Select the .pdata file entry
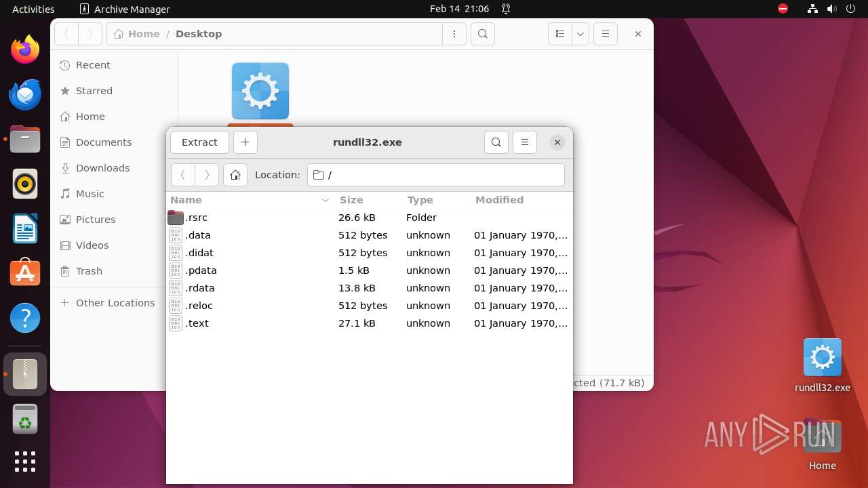This screenshot has height=488, width=868. click(370, 270)
